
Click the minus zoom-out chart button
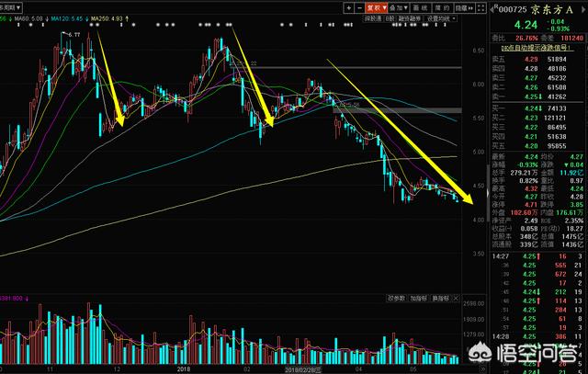coord(360,7)
